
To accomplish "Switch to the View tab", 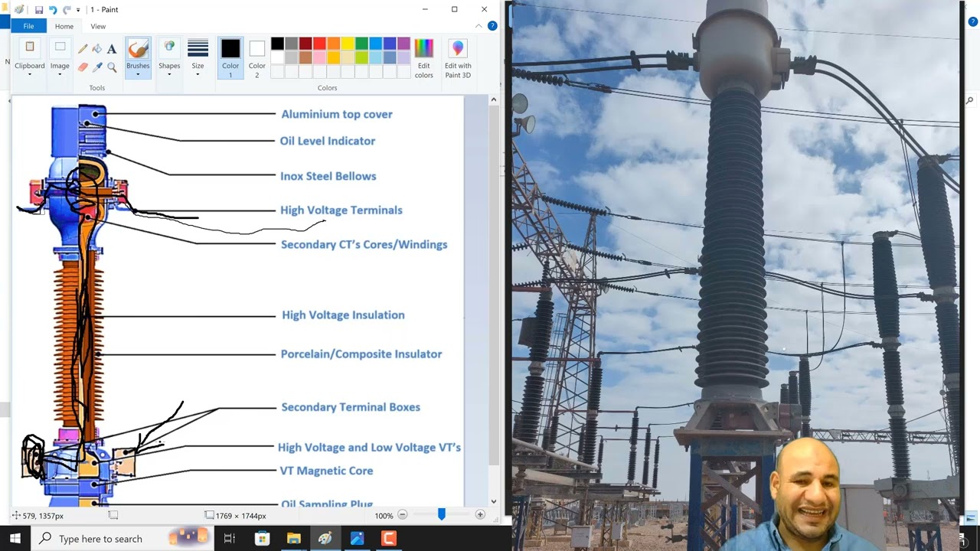I will coord(98,26).
